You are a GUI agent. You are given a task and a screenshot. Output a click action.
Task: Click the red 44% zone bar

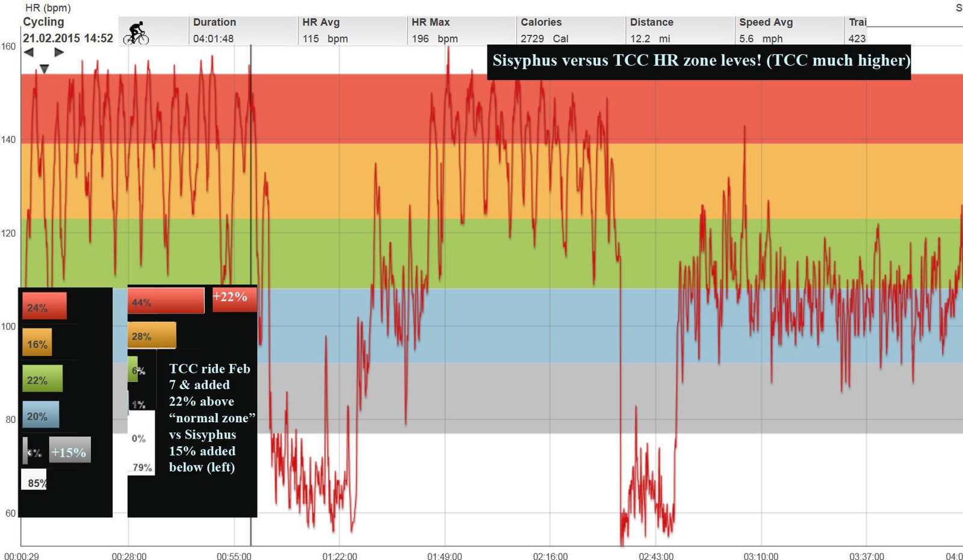pyautogui.click(x=166, y=301)
